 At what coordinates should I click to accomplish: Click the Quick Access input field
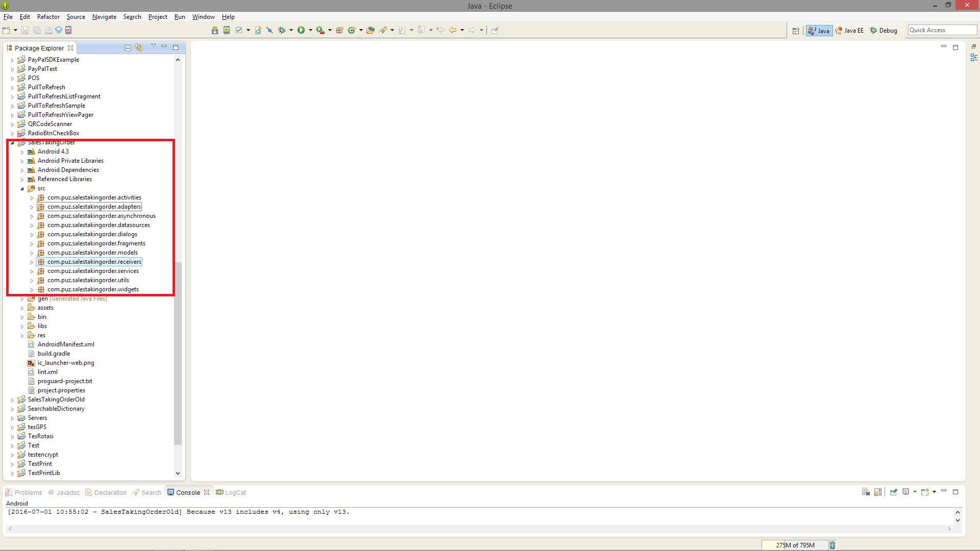[942, 30]
